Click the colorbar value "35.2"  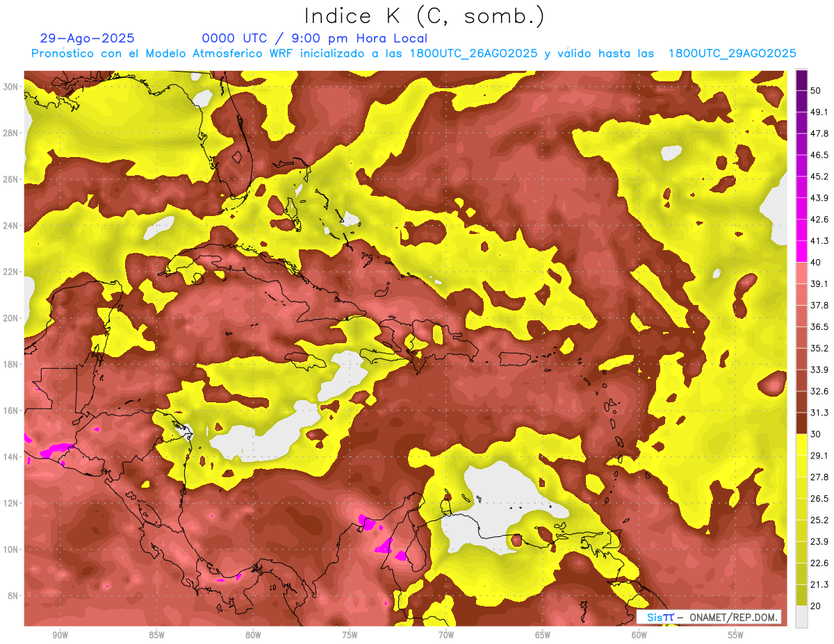pyautogui.click(x=819, y=348)
